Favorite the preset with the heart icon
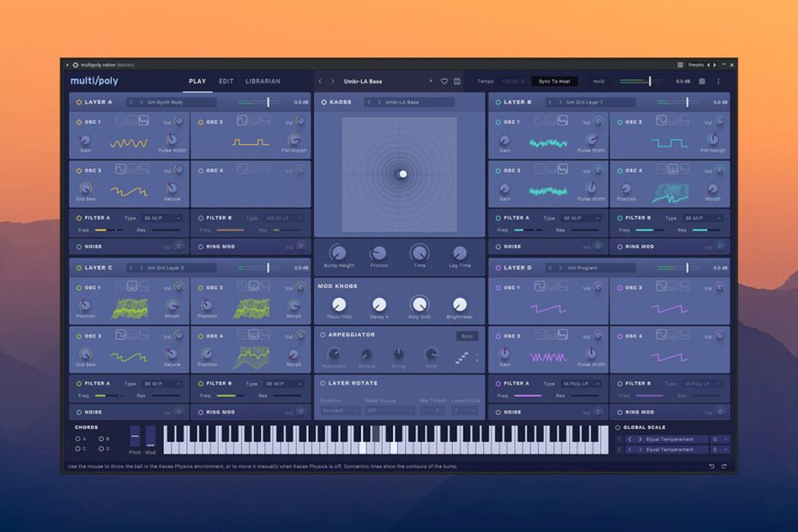 point(444,82)
